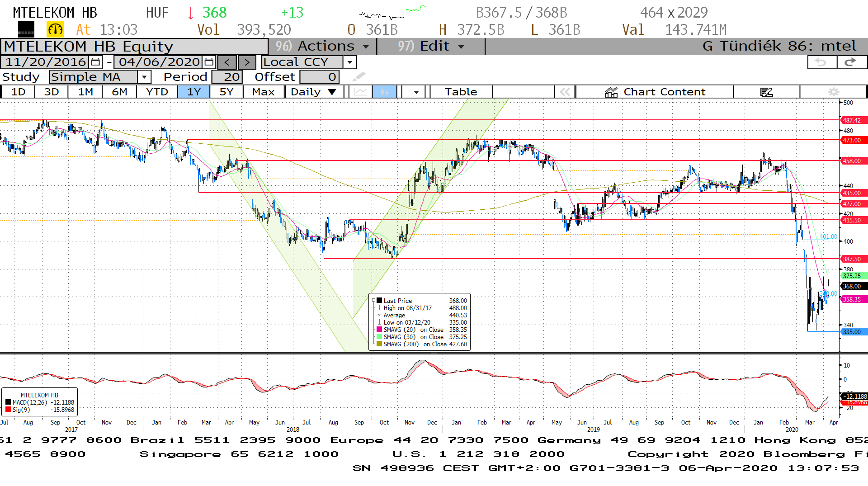Select the 1D range tab
Viewport: 868px width, 486px height.
[18, 92]
